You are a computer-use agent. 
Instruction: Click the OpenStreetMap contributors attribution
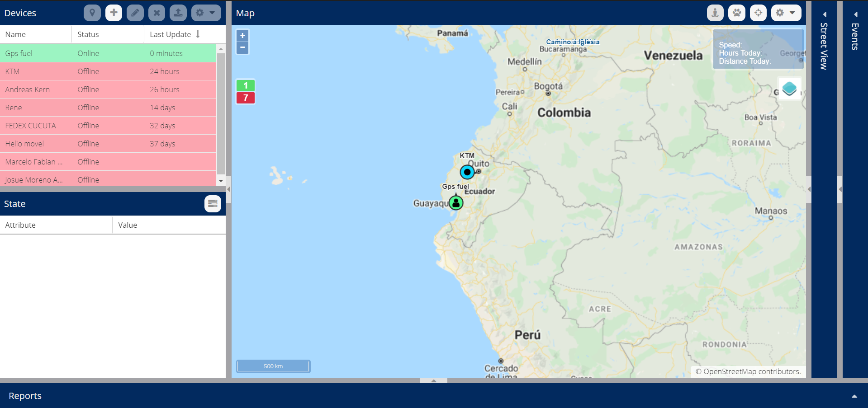(748, 371)
